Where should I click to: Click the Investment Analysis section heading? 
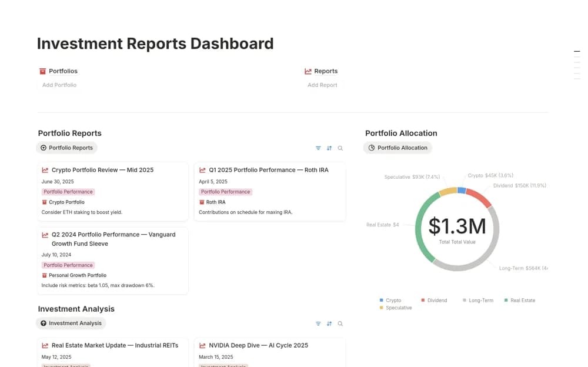coord(76,309)
